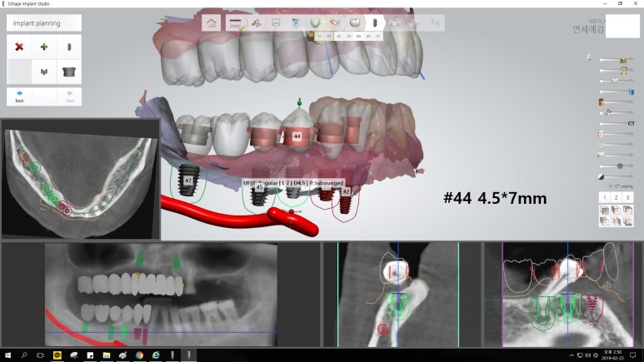Select view preset 3
This screenshot has height=362, width=644.
point(627,197)
